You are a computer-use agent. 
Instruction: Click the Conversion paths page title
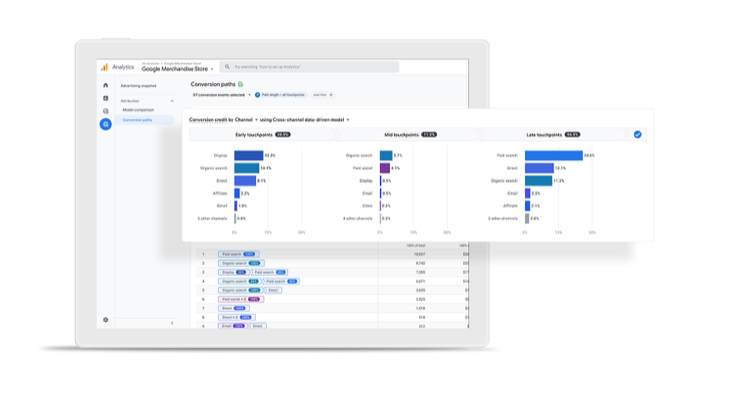213,84
